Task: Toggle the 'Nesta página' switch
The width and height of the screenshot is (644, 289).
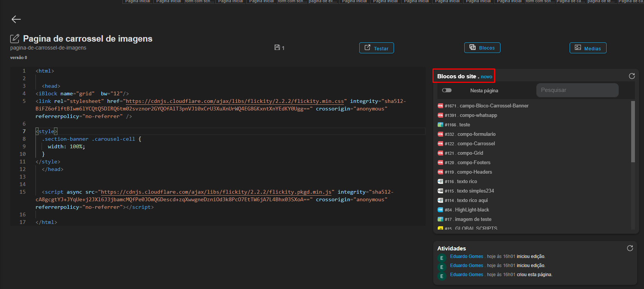Action: pos(447,90)
